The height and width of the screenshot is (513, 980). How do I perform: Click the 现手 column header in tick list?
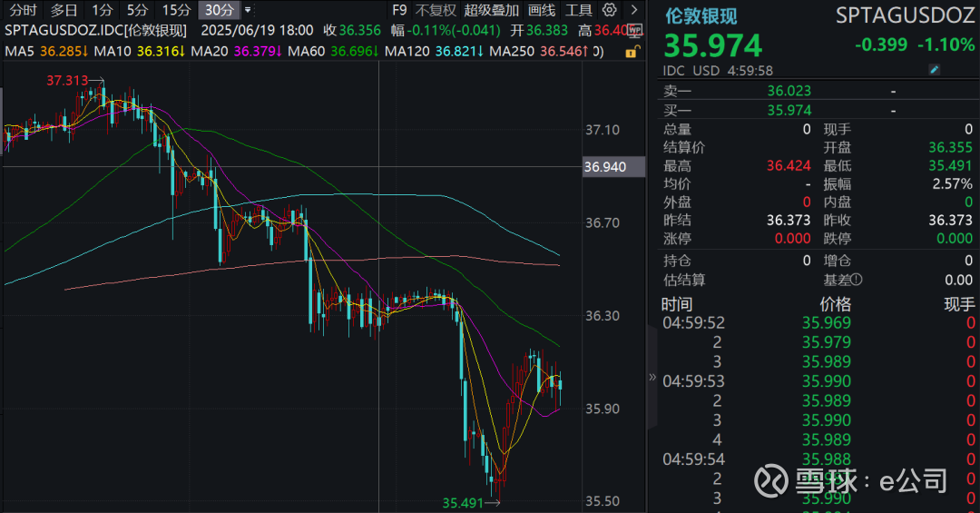[959, 305]
